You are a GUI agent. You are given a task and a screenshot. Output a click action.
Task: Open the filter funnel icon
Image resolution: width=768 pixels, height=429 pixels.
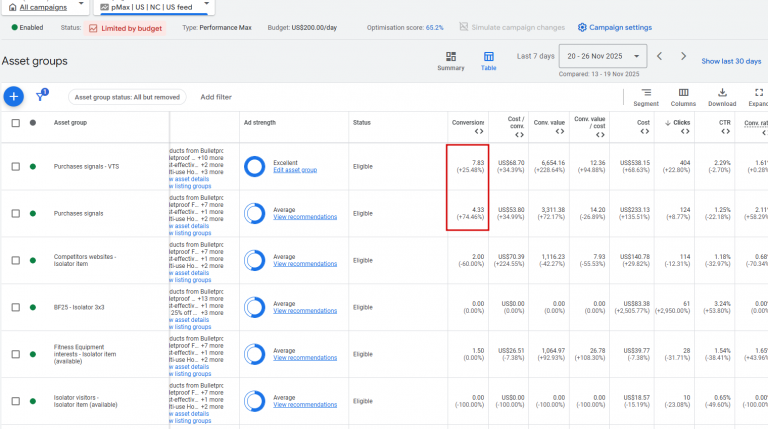(41, 96)
